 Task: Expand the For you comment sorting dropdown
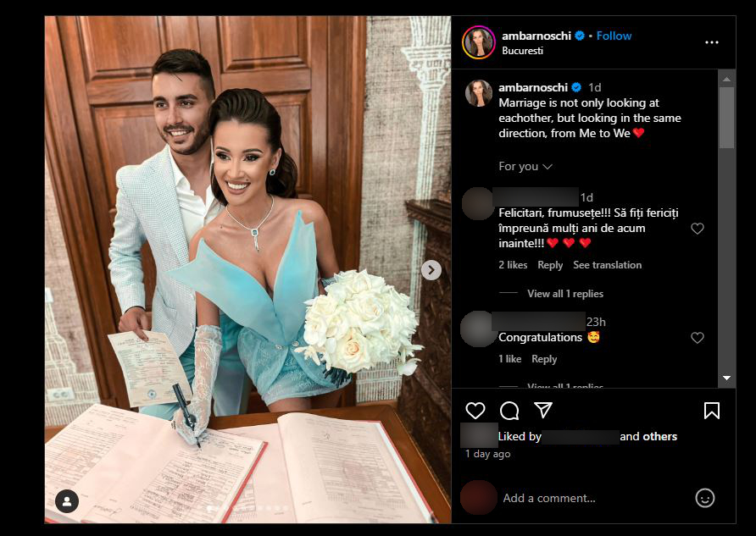[x=525, y=166]
